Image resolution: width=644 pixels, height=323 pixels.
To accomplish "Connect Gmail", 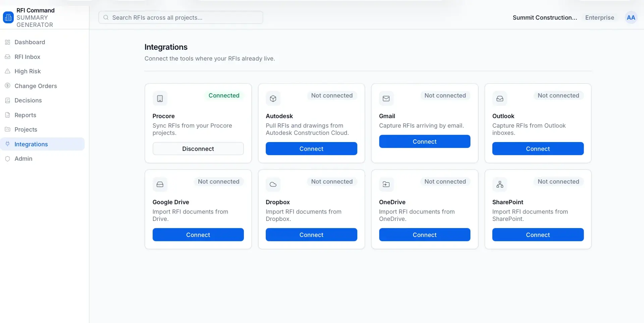I will [x=425, y=141].
